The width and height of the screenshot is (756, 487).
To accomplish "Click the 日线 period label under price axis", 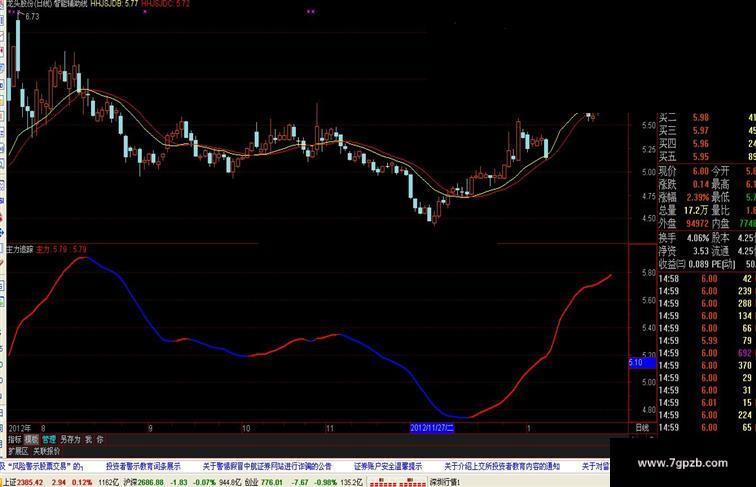I will click(642, 428).
